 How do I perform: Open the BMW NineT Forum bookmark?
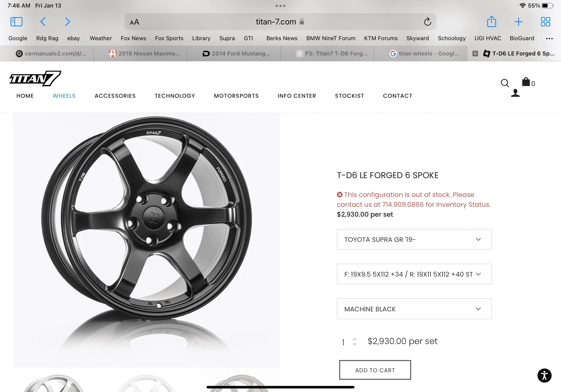[331, 38]
